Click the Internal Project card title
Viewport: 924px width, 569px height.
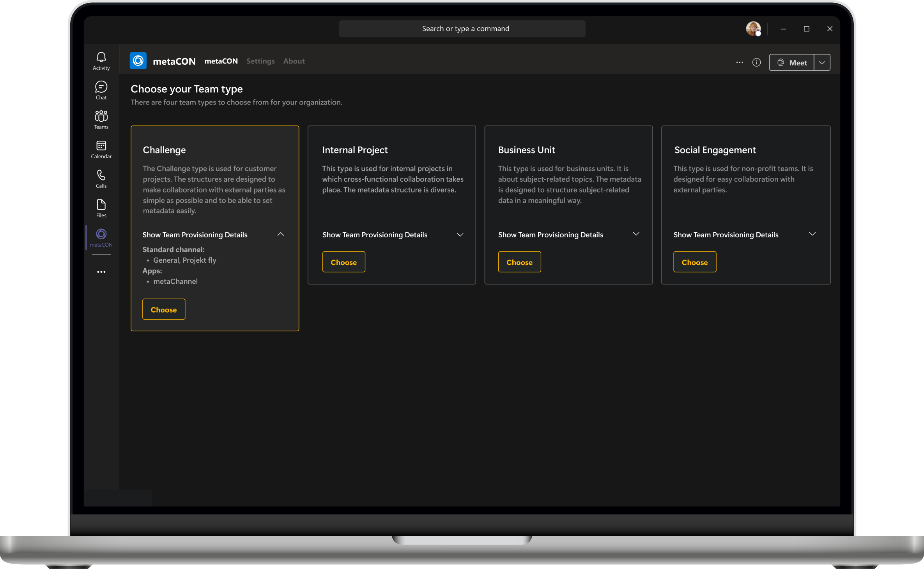click(355, 150)
